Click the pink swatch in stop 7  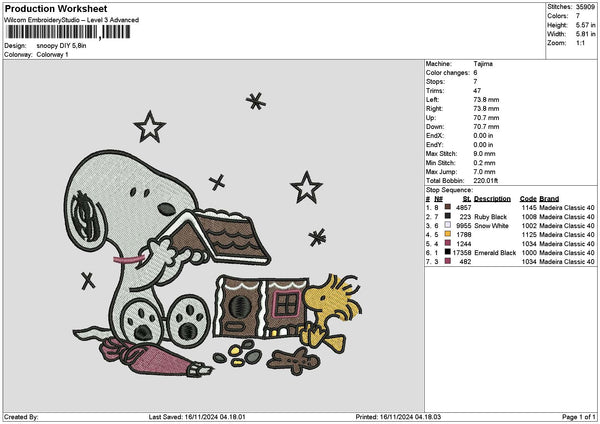(447, 261)
